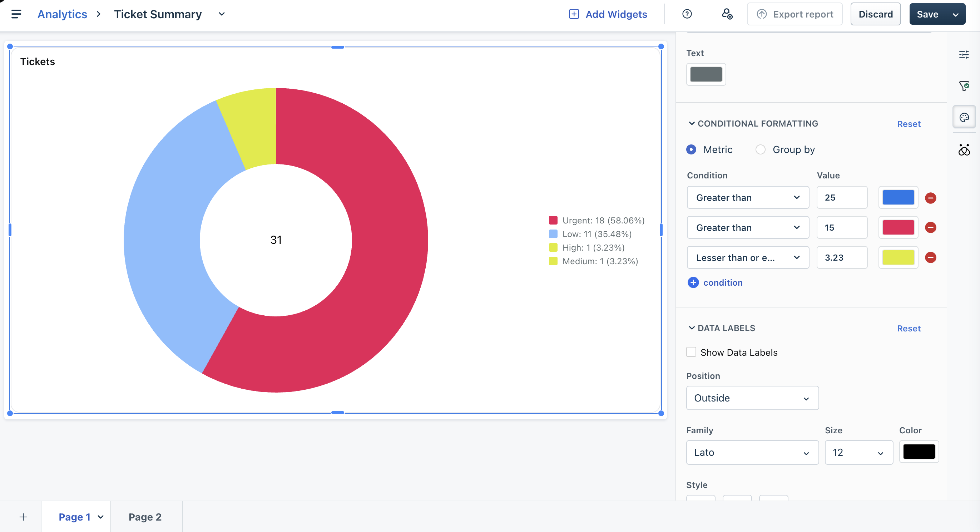Click the Analytics breadcrumb link
980x532 pixels.
(62, 14)
